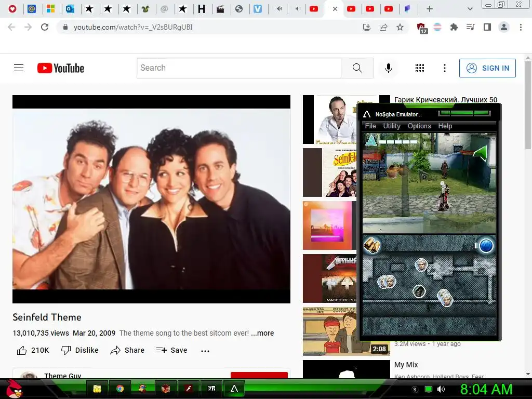Save the video to a playlist
This screenshot has width=532, height=399.
pos(171,350)
